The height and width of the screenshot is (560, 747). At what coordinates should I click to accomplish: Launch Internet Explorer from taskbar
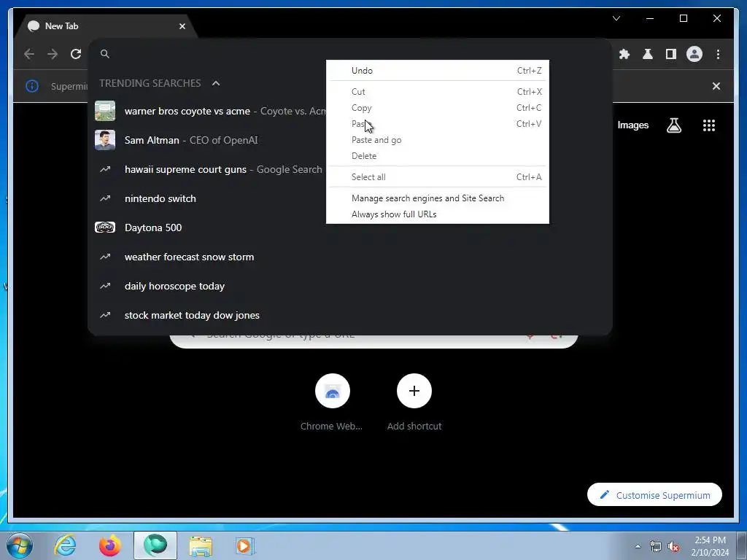(65, 545)
